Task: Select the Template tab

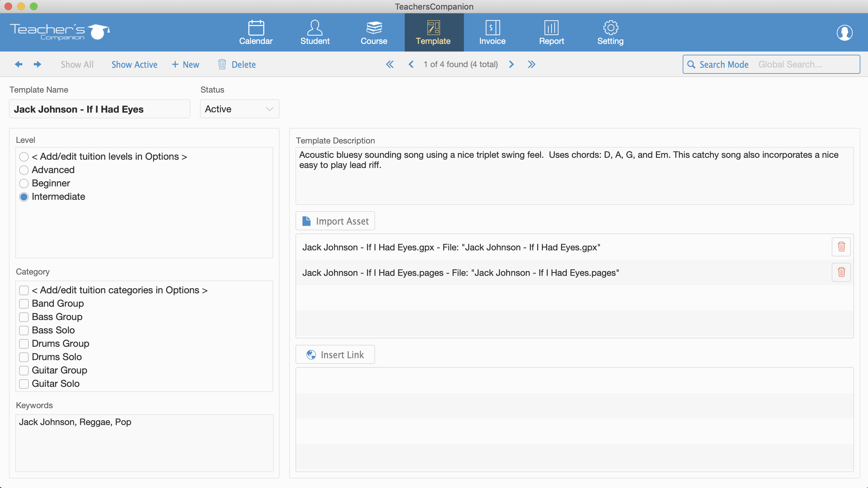Action: coord(434,32)
